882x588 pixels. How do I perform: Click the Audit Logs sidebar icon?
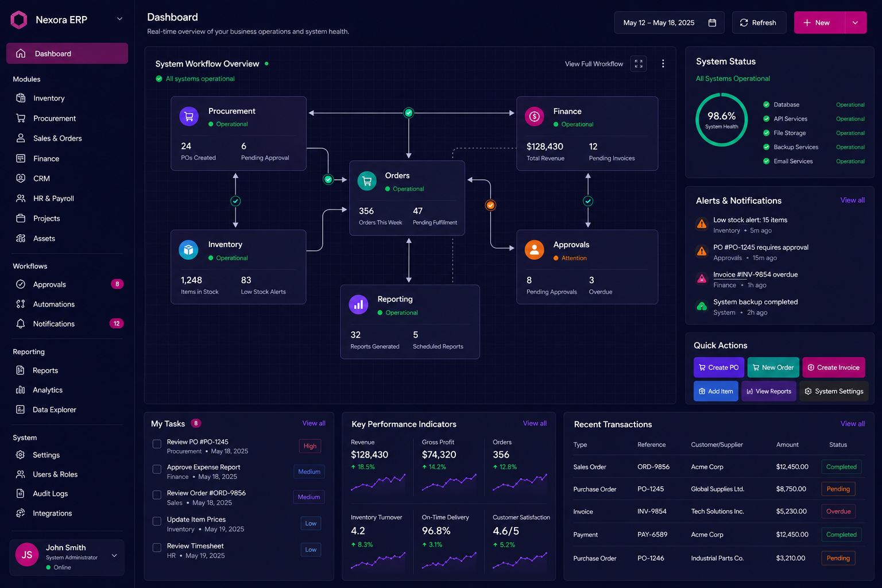21,494
